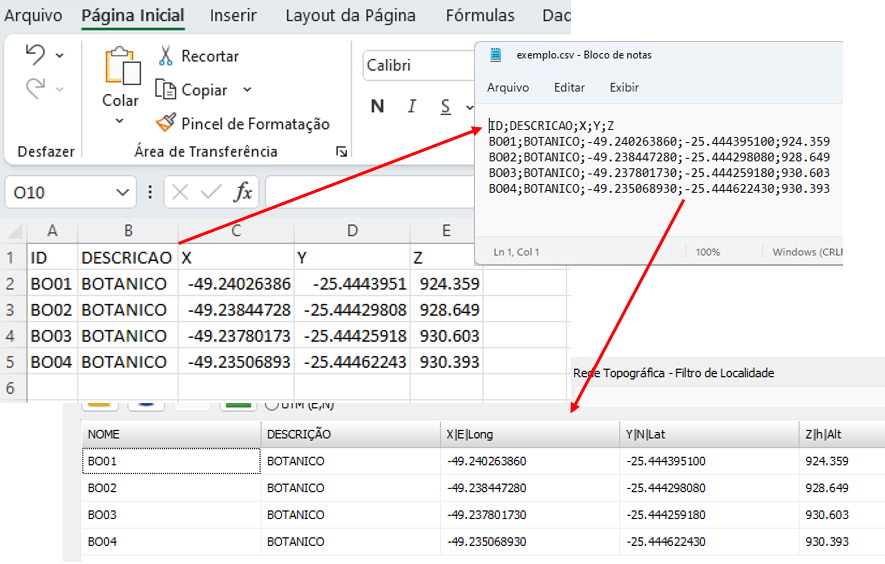The image size is (885, 564).
Task: Switch to the Página Inicial ribbon tab
Action: click(x=133, y=15)
